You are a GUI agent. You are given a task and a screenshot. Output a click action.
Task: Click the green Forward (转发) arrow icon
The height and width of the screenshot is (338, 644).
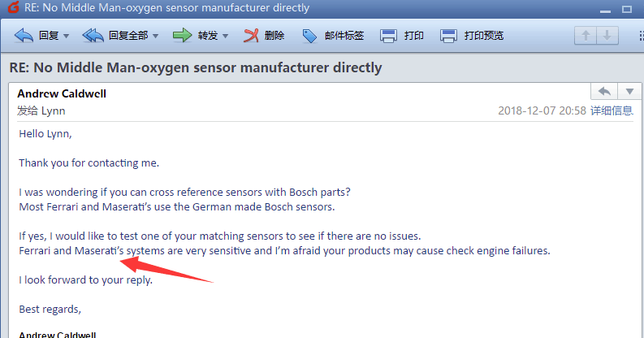point(183,36)
